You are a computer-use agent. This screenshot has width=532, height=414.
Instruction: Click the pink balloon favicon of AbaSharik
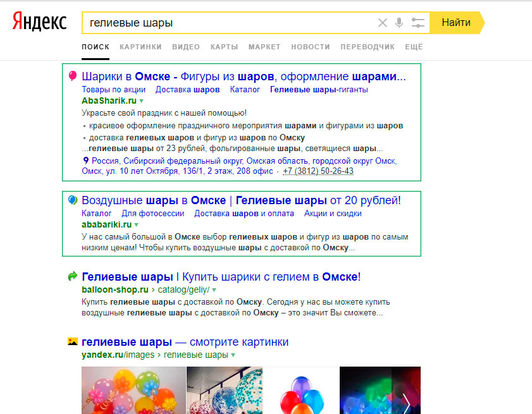coord(73,76)
